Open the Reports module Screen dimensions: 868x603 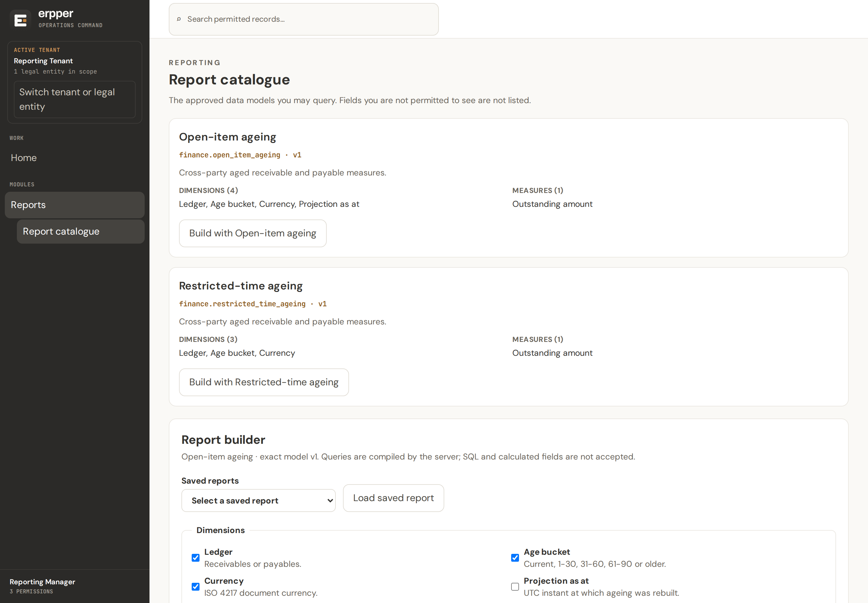75,205
